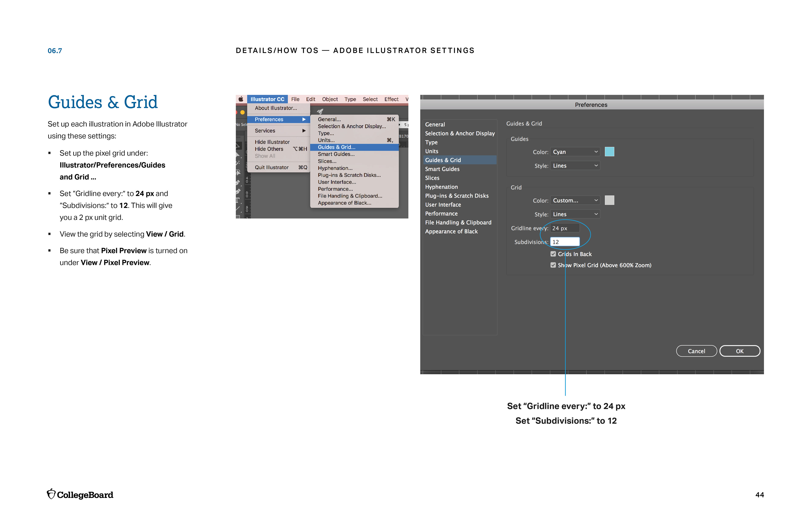812x525 pixels.
Task: Toggle the Grids In Back checkbox
Action: (553, 254)
